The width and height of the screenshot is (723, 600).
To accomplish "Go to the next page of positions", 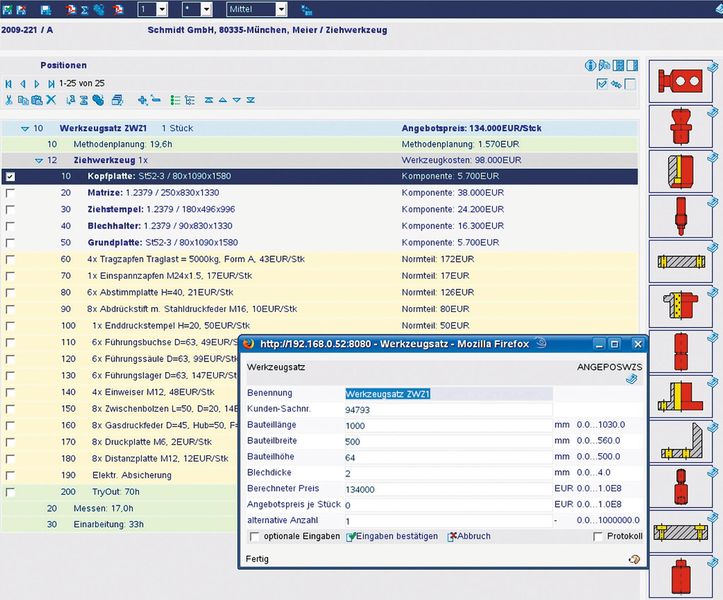I will tap(37, 83).
